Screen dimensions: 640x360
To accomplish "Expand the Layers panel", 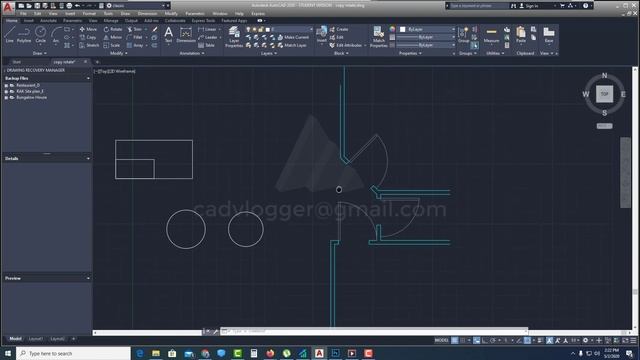I will (x=269, y=53).
